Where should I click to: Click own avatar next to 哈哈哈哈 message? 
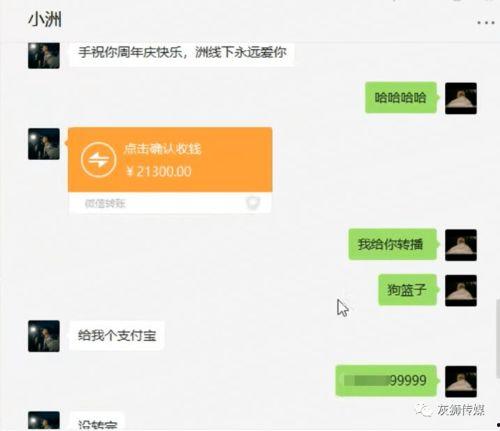[x=461, y=98]
